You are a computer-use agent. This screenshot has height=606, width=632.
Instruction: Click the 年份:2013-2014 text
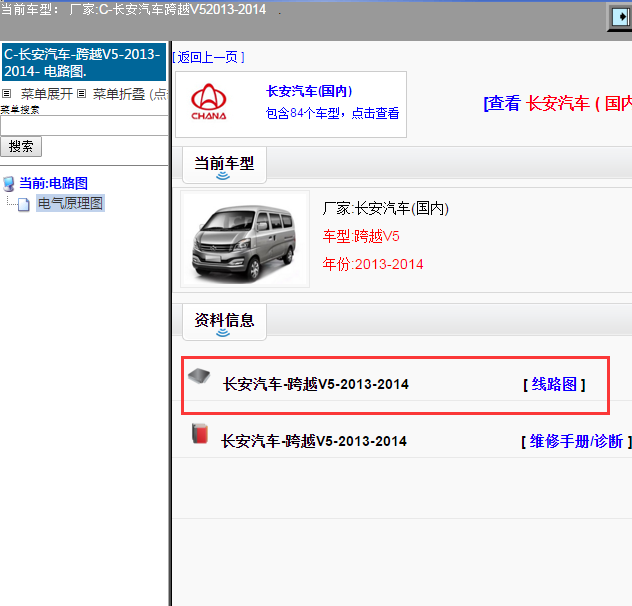click(373, 264)
